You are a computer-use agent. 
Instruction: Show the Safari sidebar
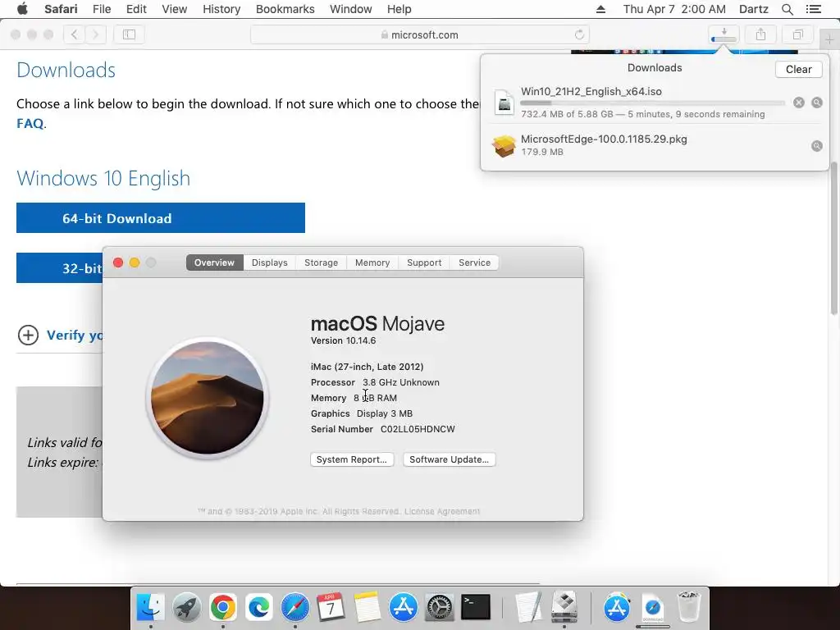tap(129, 34)
